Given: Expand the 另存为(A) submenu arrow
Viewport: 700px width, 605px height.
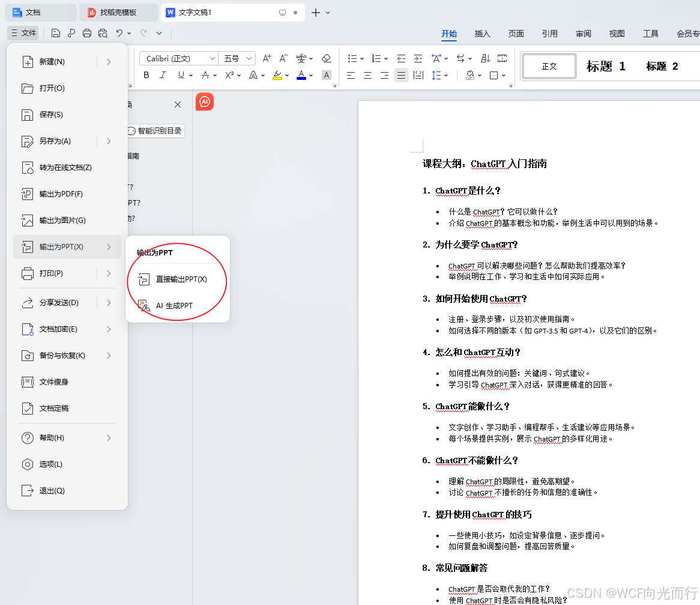Looking at the screenshot, I should (x=109, y=141).
